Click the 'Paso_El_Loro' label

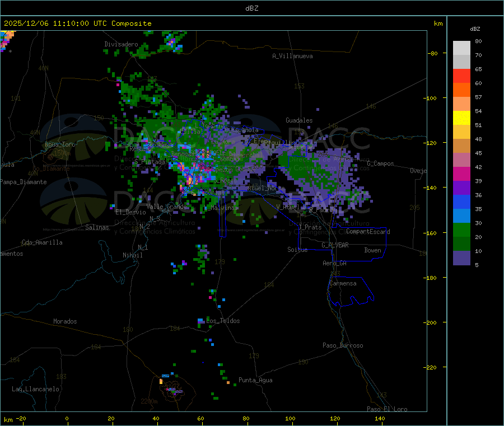pyautogui.click(x=387, y=409)
